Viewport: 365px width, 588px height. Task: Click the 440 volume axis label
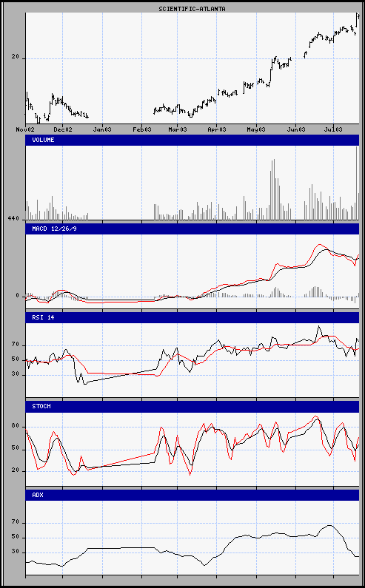(x=13, y=218)
